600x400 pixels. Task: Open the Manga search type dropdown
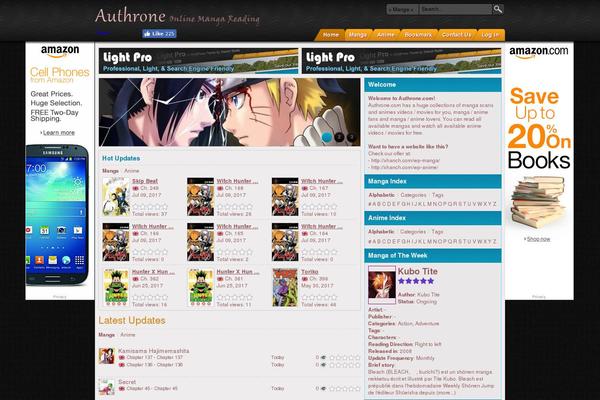pyautogui.click(x=402, y=10)
